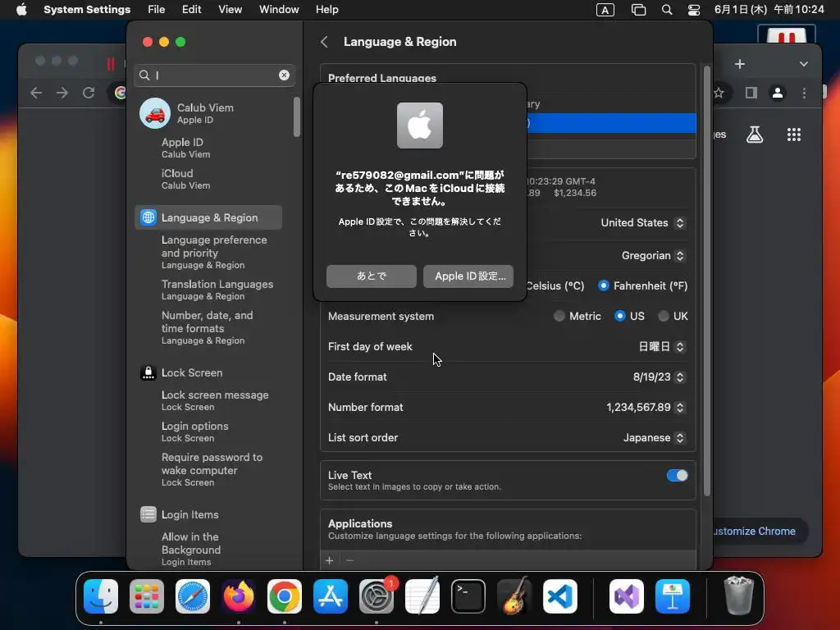Click the settings pane vertical scrollbar
This screenshot has width=840, height=630.
[x=706, y=281]
